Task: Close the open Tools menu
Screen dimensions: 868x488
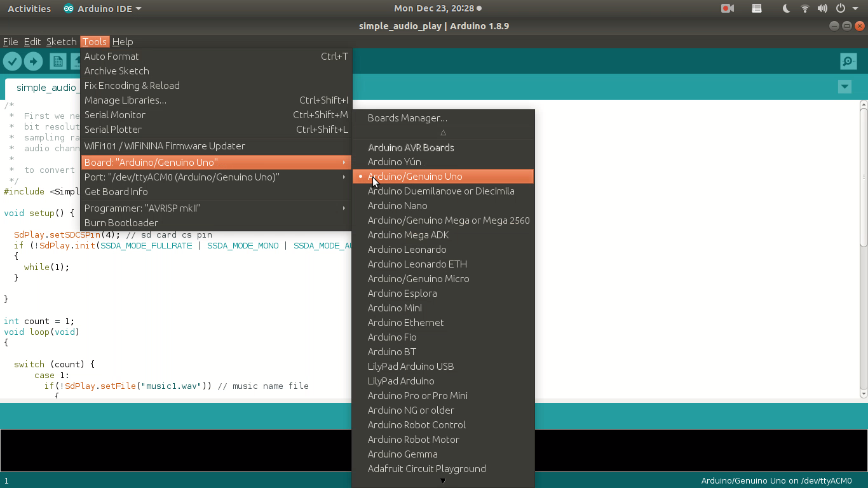Action: (x=95, y=41)
